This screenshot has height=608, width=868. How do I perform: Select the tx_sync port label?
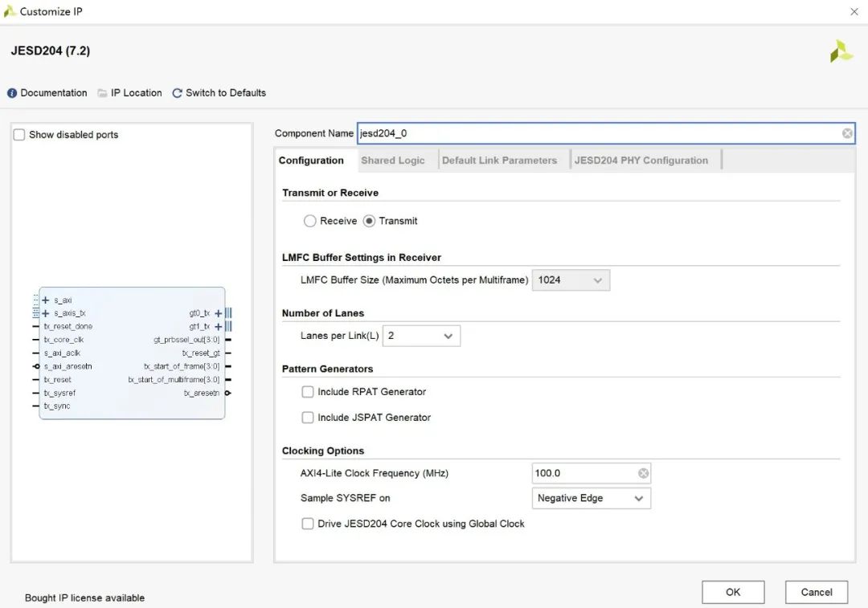coord(57,406)
